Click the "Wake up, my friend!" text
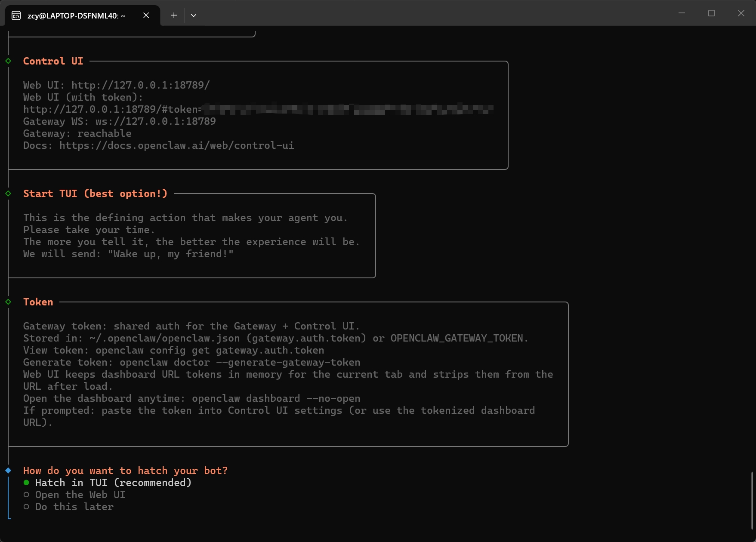This screenshot has height=542, width=756. click(x=171, y=254)
